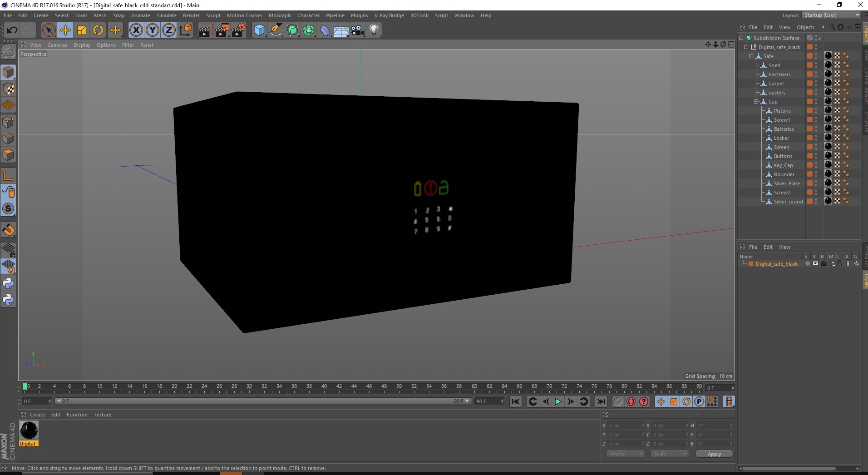Screen dimensions: 868x475
Task: Select the Silver_Plate object in tree
Action: point(786,183)
